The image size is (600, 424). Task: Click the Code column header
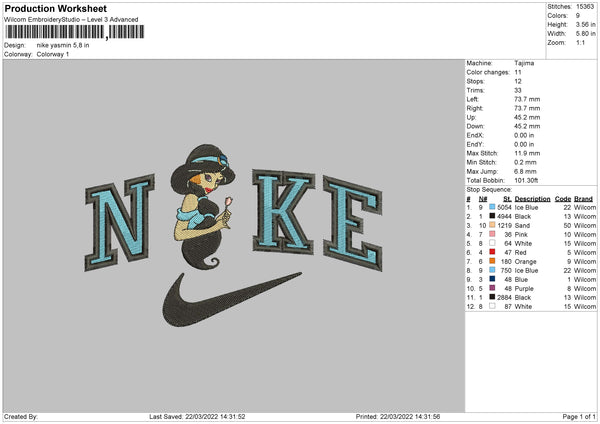[562, 199]
